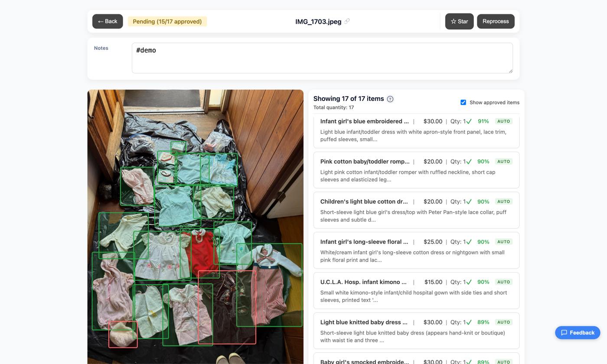Click checkmark on Children's light blue cotton row

click(469, 202)
